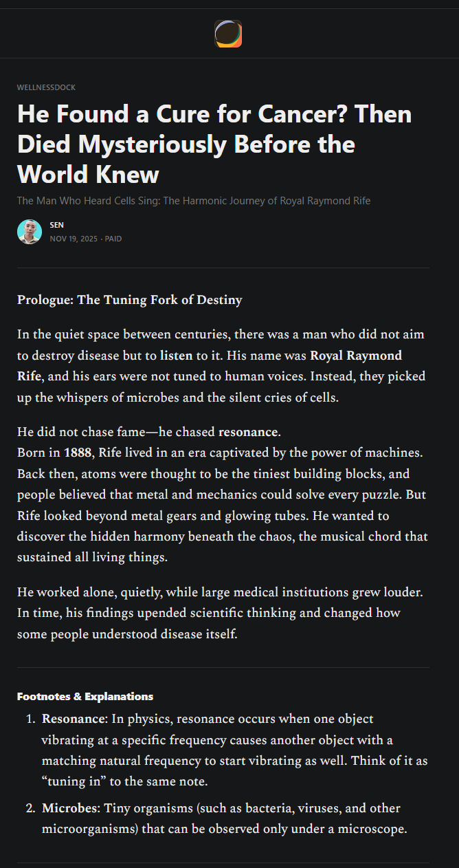This screenshot has height=868, width=459.
Task: Click footnote number 2 marker
Action: (x=30, y=808)
